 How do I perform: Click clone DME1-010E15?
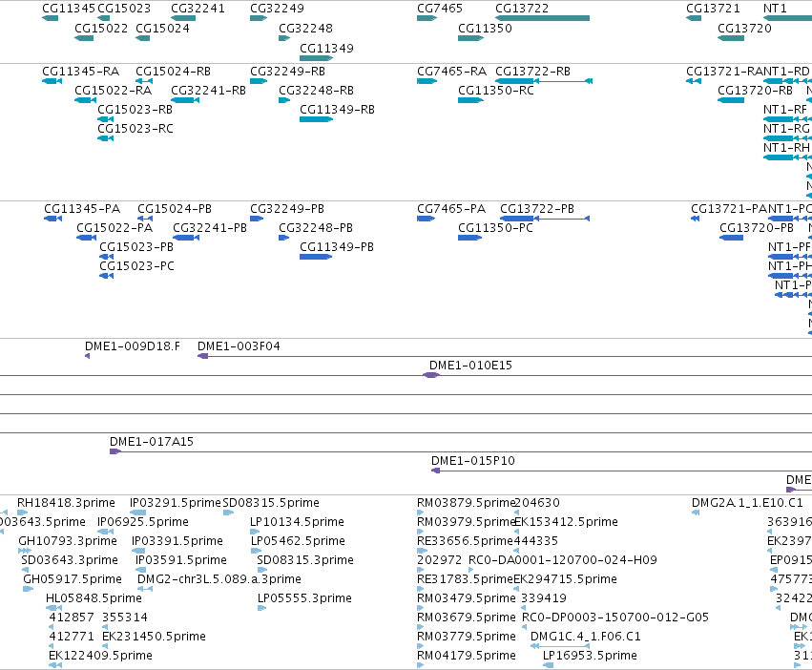click(470, 365)
